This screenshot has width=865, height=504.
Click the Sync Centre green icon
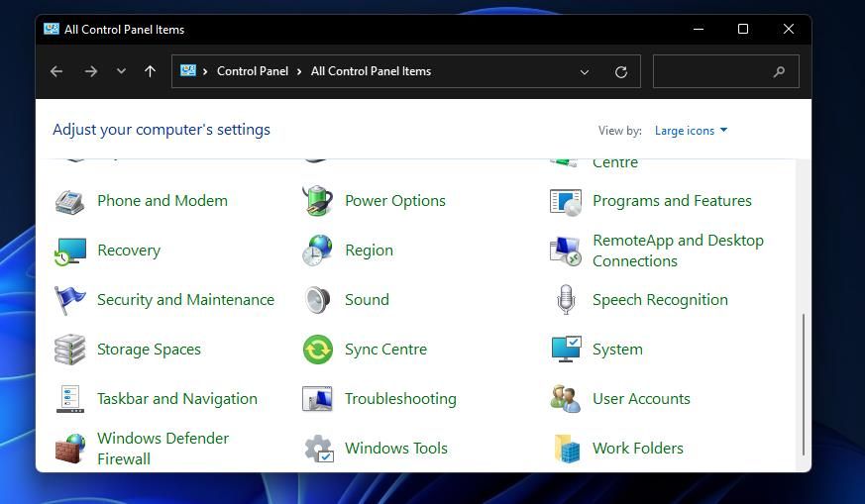coord(317,350)
